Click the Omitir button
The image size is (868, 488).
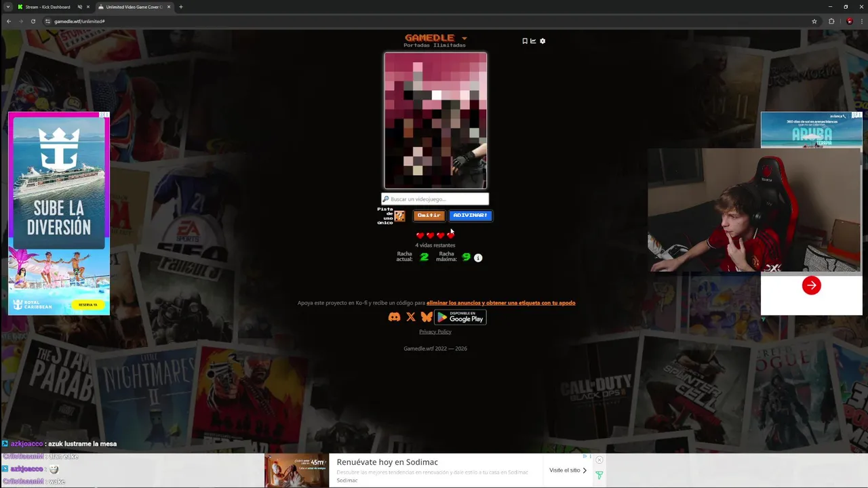coord(429,216)
